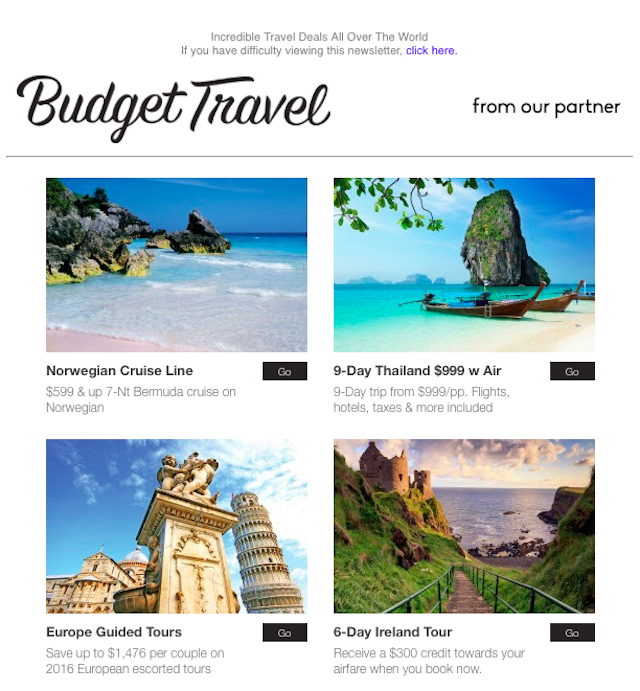Click the $300 airfare credit description

(429, 661)
